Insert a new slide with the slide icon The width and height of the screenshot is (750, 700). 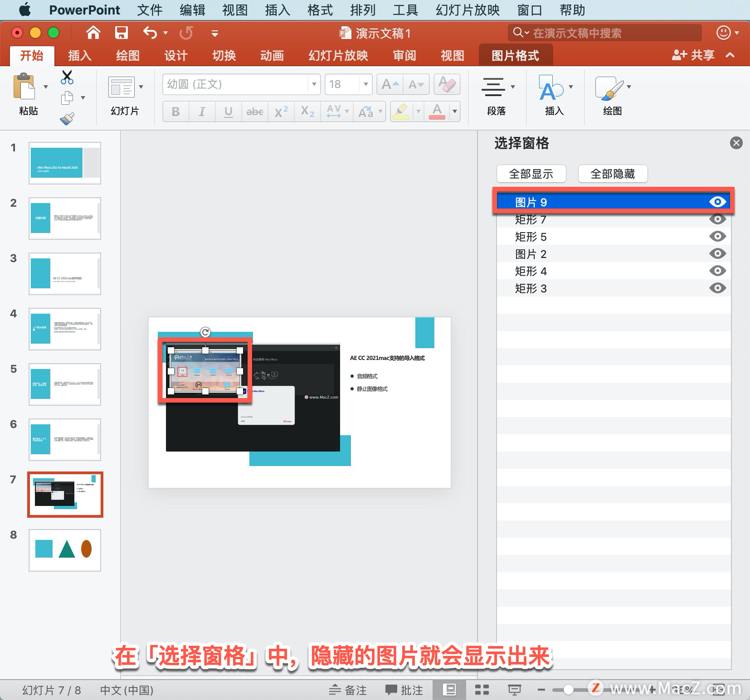coord(122,87)
